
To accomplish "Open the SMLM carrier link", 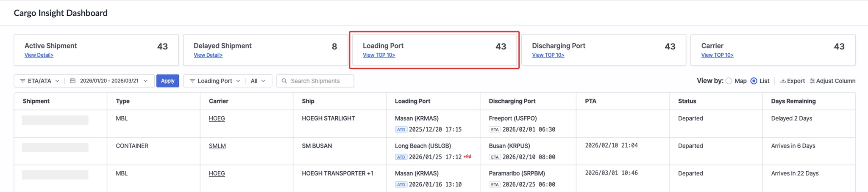I will click(217, 146).
